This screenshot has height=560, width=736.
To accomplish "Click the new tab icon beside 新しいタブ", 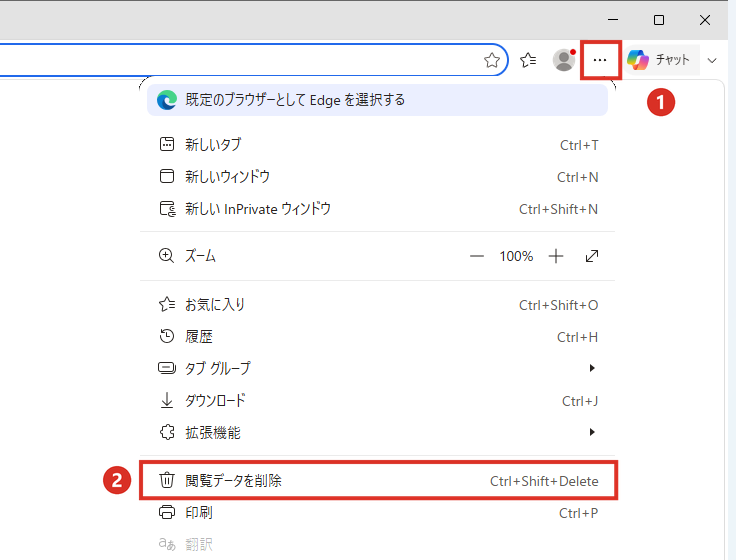I will pos(167,144).
